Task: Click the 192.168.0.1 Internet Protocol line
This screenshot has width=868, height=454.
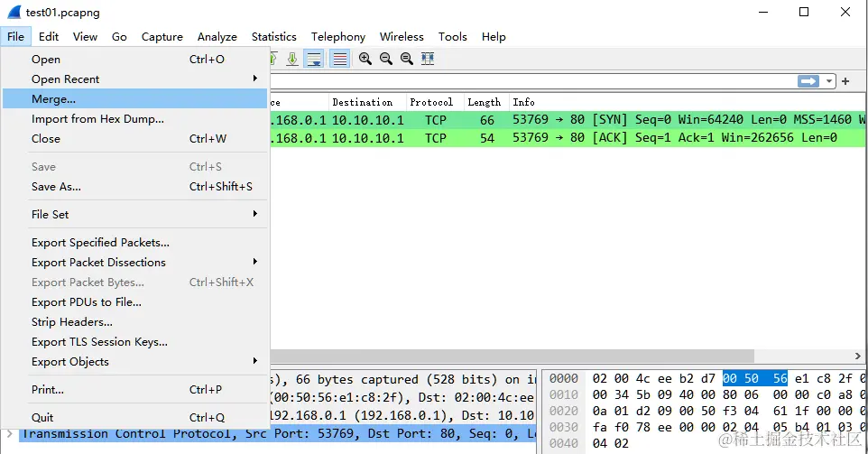Action: tap(403, 416)
